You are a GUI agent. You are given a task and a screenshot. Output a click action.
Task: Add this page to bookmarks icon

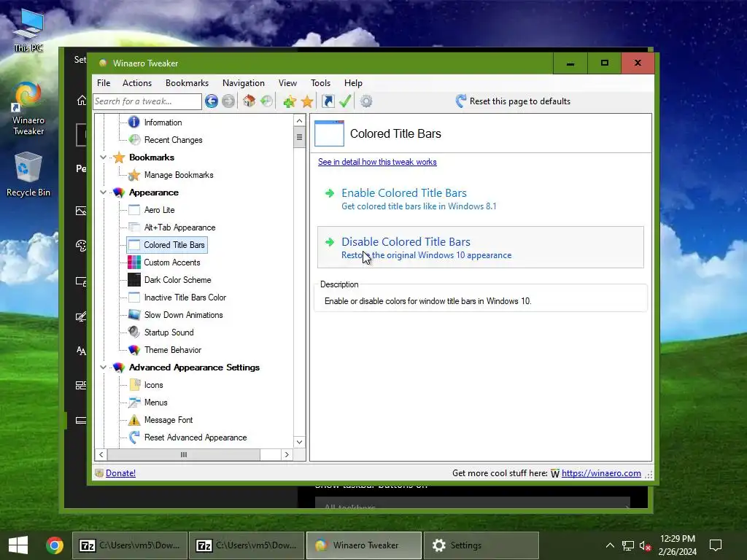pyautogui.click(x=289, y=101)
